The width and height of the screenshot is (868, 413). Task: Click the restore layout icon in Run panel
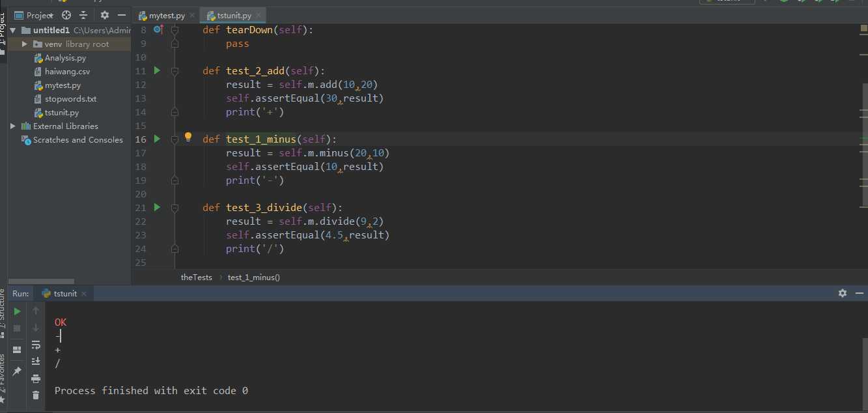coord(18,350)
